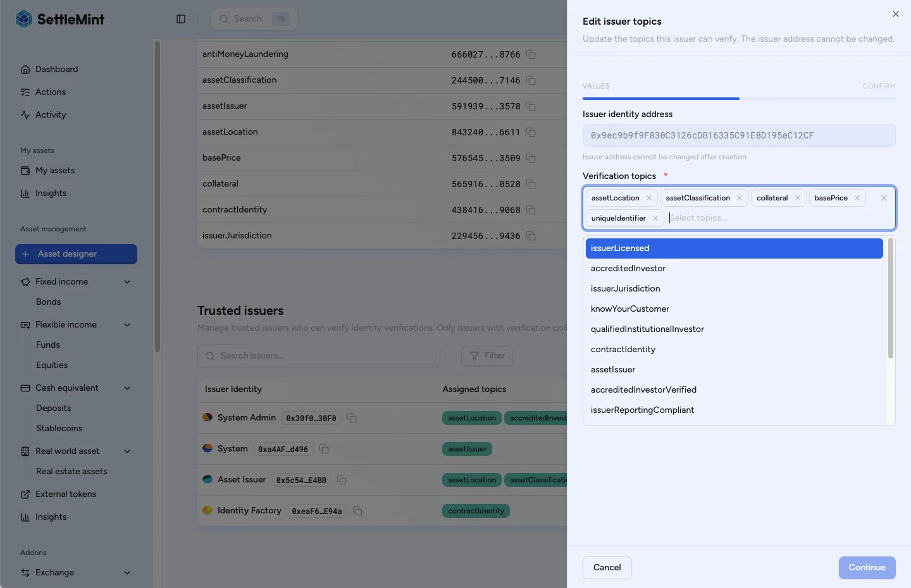Select the External tokens icon
This screenshot has height=588, width=911.
[x=24, y=494]
